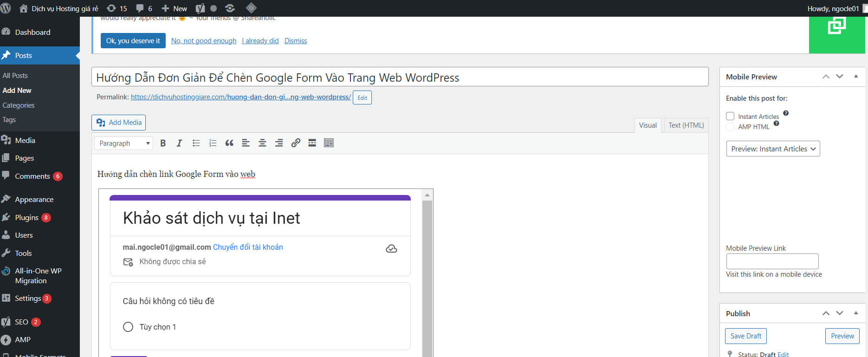Click the Mobile Preview Link input field

coord(772,261)
